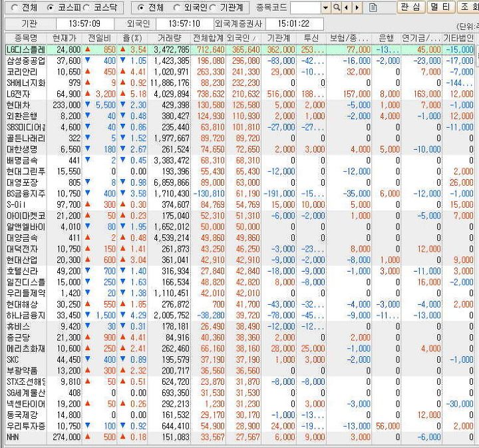This screenshot has height=448, width=479.
Task: Click the 종목코드 input field
Action: point(306,7)
